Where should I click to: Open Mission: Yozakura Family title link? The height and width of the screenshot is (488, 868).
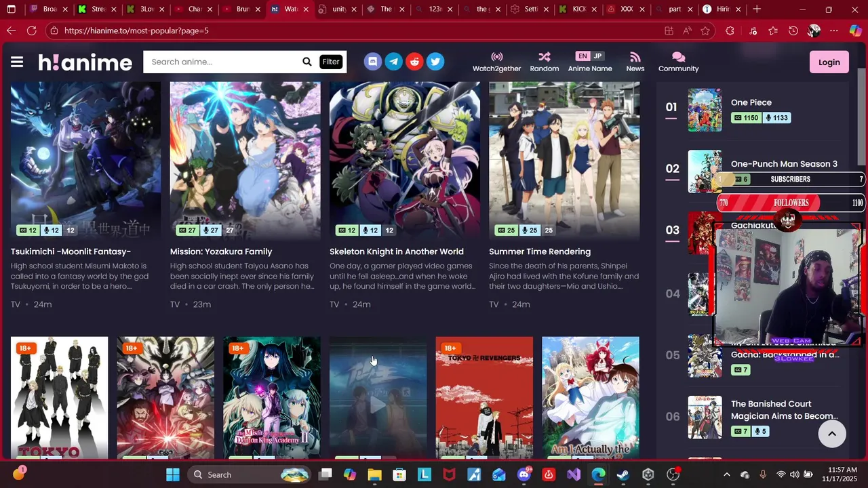tap(221, 251)
